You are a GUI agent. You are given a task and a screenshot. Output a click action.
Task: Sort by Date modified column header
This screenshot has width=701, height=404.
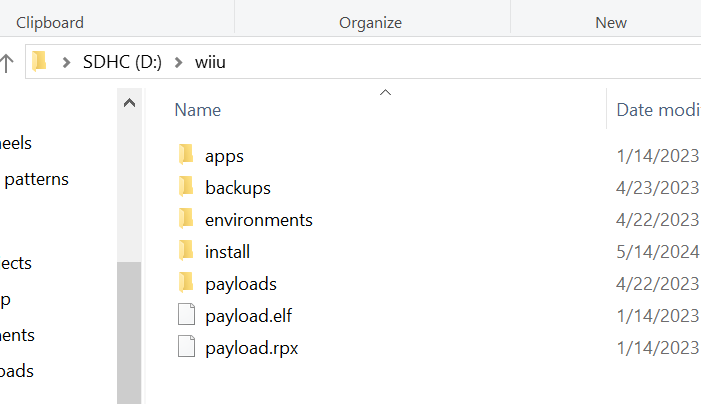coord(658,110)
